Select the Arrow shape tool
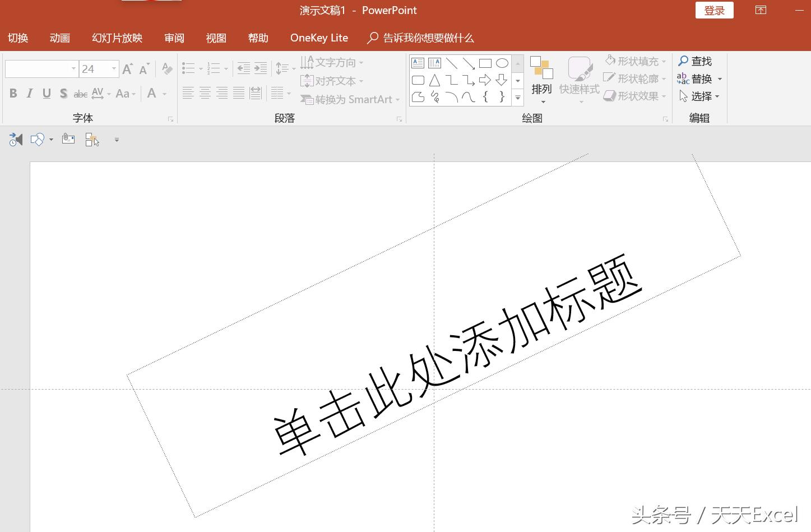The image size is (811, 532). pos(469,63)
